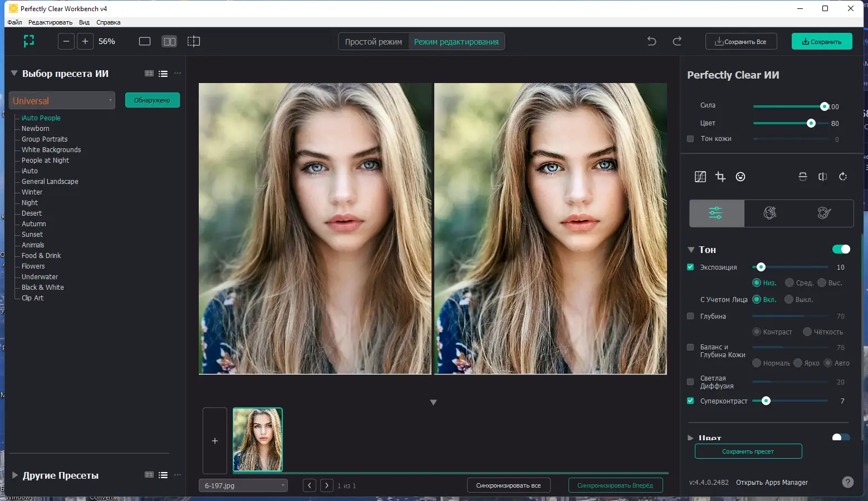
Task: Switch to Простой режим
Action: point(374,42)
